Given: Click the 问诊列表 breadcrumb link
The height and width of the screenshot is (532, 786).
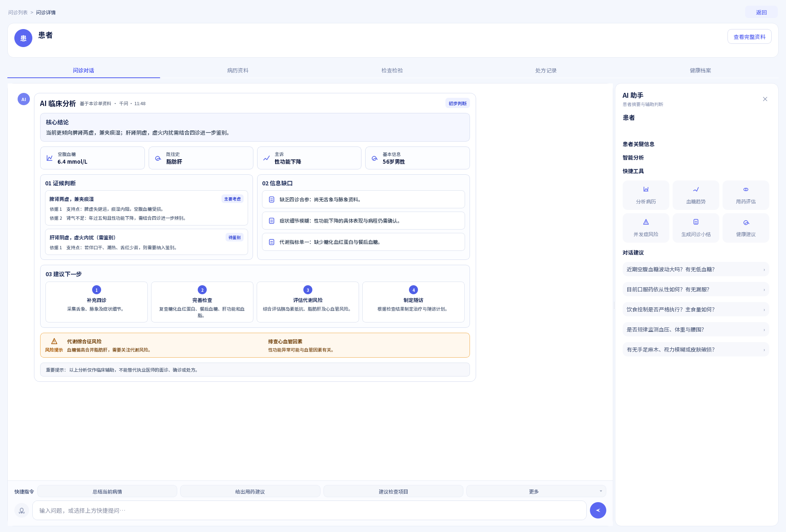Looking at the screenshot, I should pos(18,13).
